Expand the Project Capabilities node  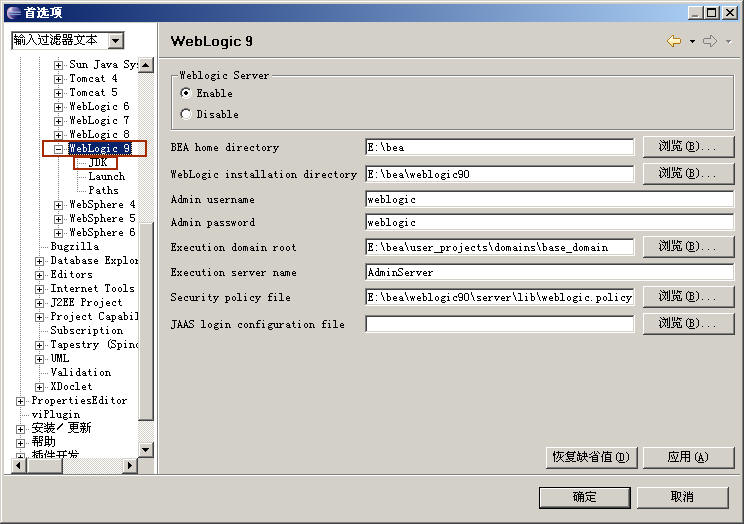(39, 317)
